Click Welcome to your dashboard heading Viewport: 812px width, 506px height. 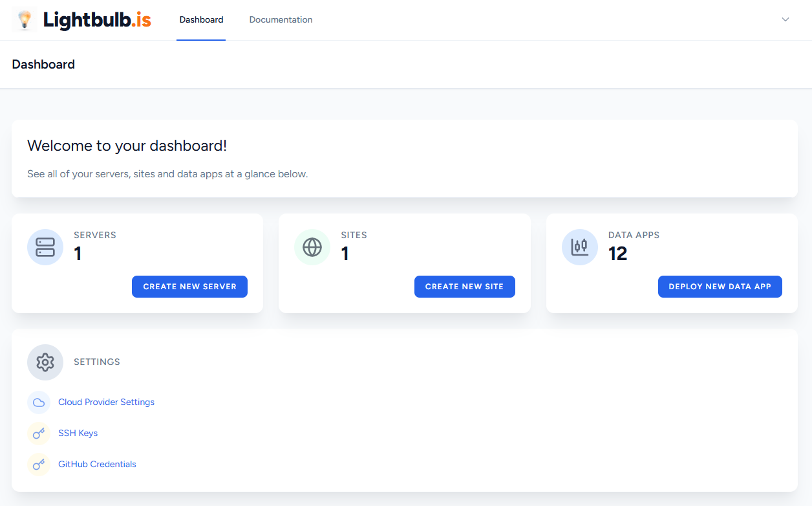(127, 146)
